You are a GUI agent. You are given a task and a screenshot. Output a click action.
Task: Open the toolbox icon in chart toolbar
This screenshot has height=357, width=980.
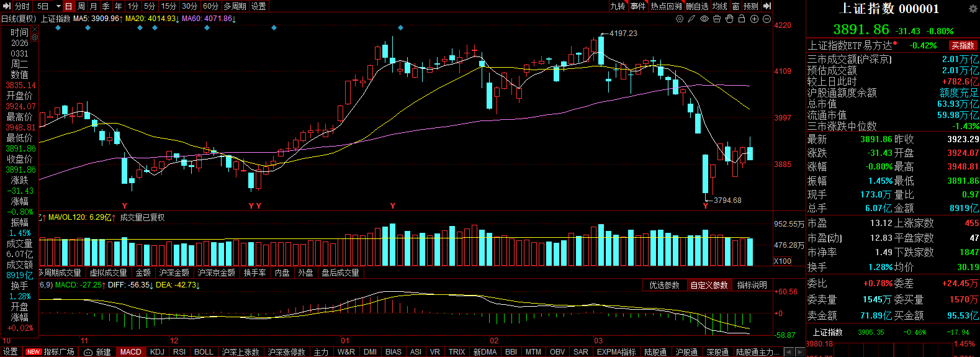pos(717,19)
